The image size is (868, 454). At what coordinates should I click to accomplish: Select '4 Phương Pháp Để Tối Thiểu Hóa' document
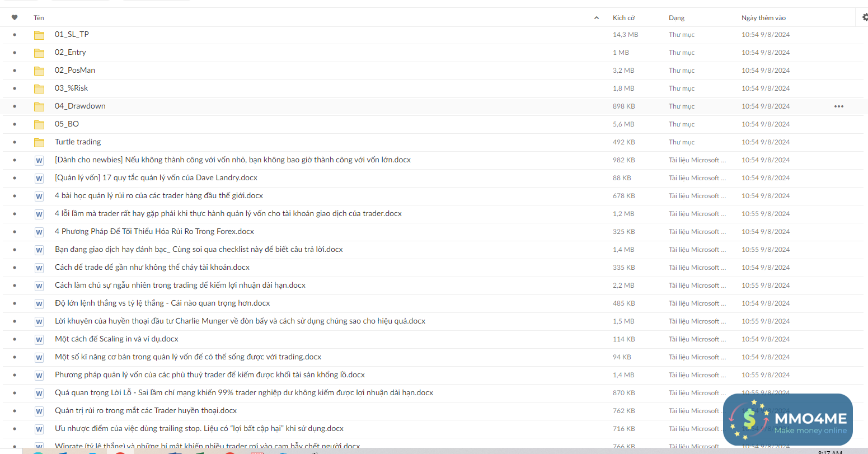pos(154,231)
